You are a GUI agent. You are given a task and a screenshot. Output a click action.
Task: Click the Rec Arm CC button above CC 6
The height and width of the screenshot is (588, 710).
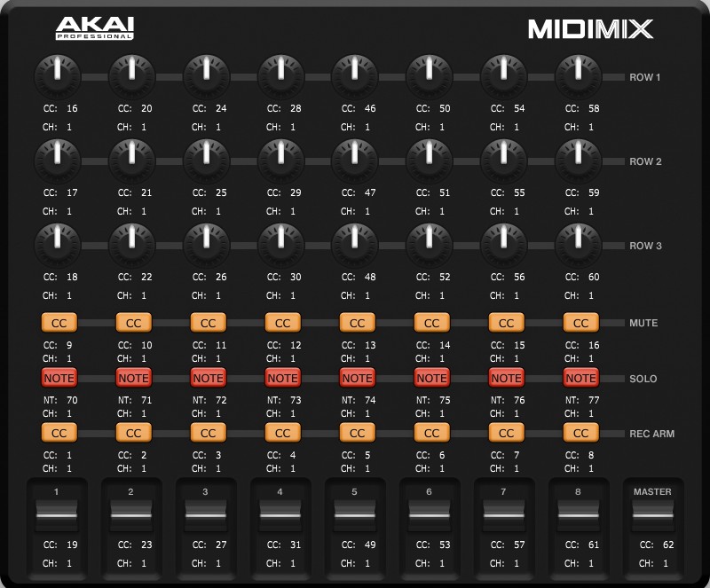click(x=431, y=433)
